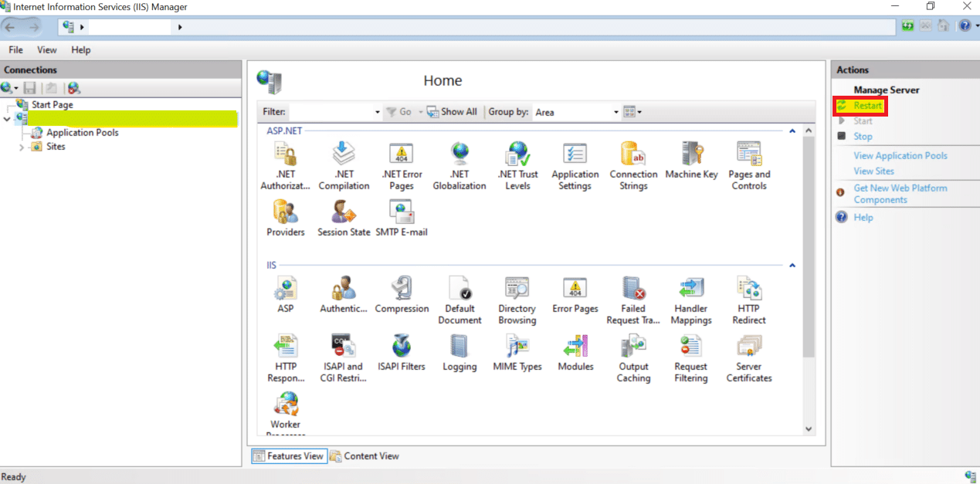Open the .NET Globalization feature
The height and width of the screenshot is (484, 980).
459,166
